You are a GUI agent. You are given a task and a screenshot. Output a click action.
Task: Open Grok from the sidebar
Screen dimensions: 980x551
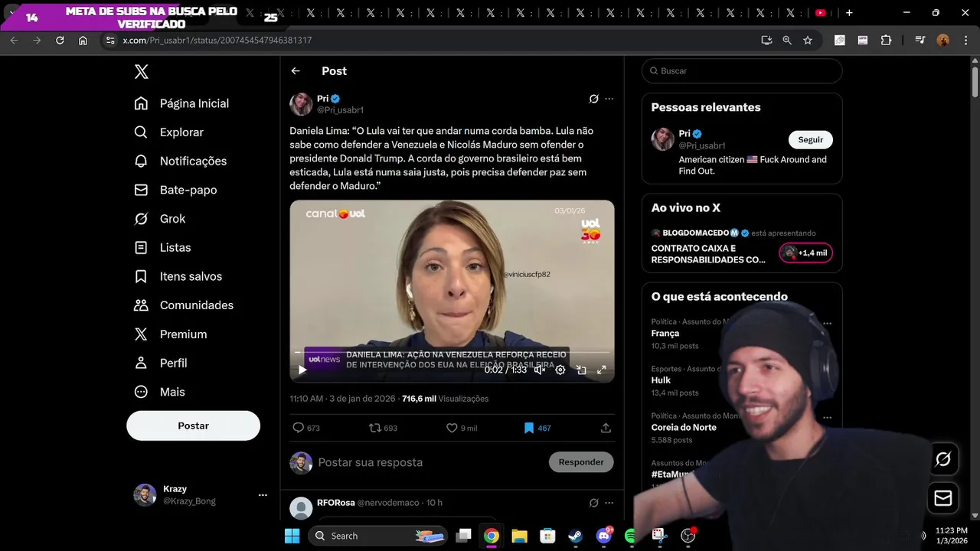pyautogui.click(x=159, y=219)
